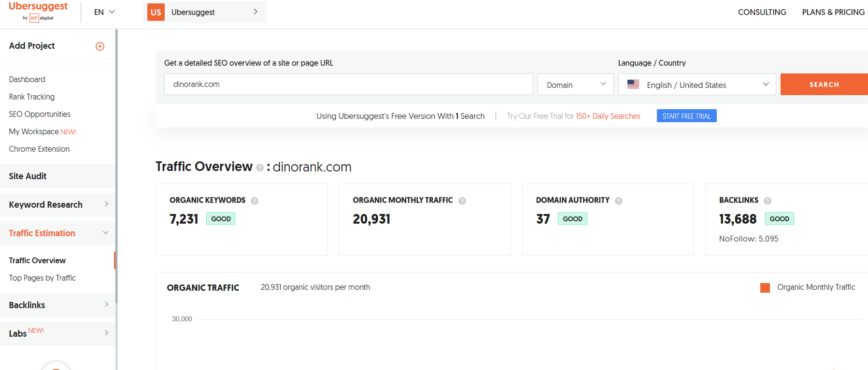
Task: Click the GOOD badge for Domain Authority
Action: [x=572, y=219]
